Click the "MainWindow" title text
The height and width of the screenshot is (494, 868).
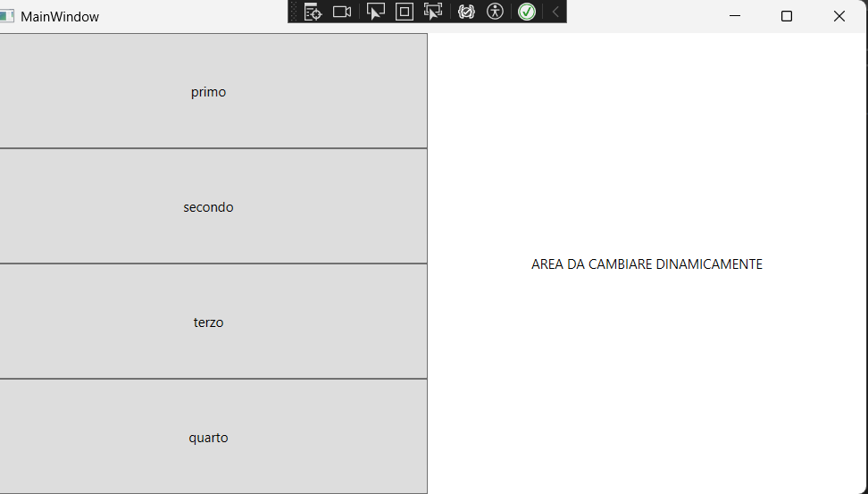[x=60, y=17]
